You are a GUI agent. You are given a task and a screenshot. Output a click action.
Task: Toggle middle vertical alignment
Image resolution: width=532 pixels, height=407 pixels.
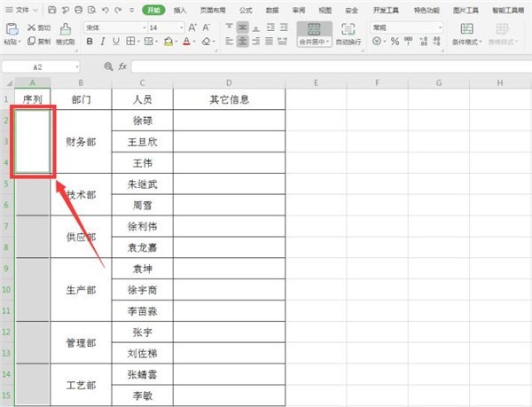(243, 27)
